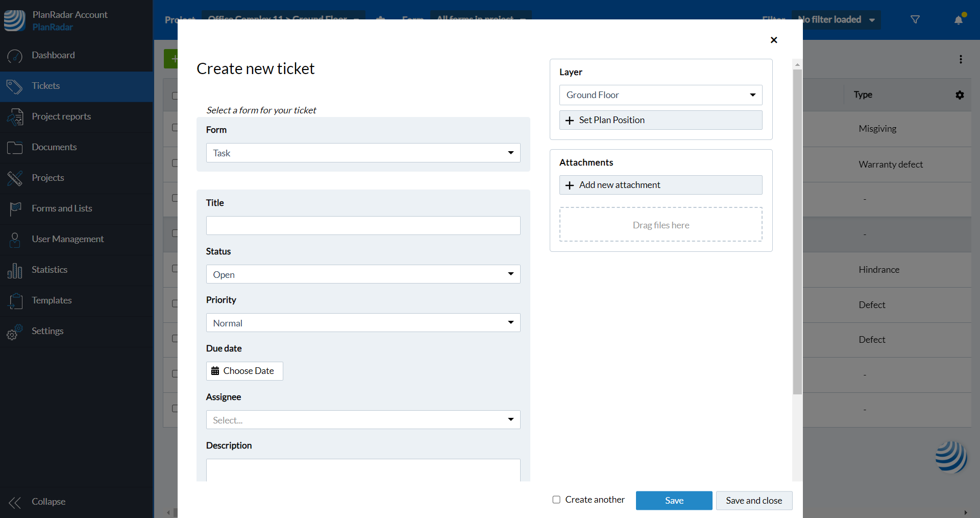Click the filter funnel icon

[915, 19]
